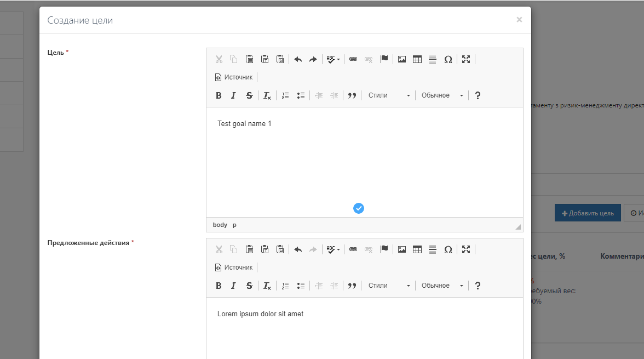Click Copy icon in Предложенные действия editor

[234, 249]
